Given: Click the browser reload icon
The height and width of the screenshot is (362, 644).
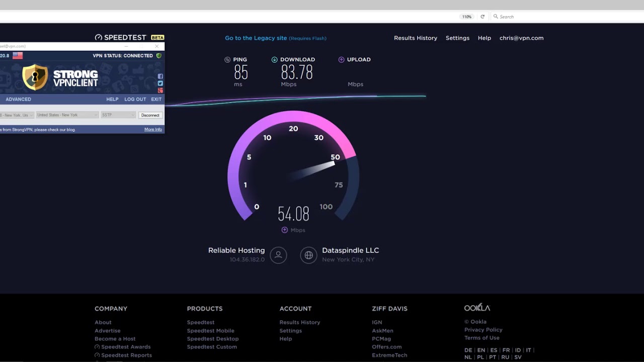Looking at the screenshot, I should [482, 17].
